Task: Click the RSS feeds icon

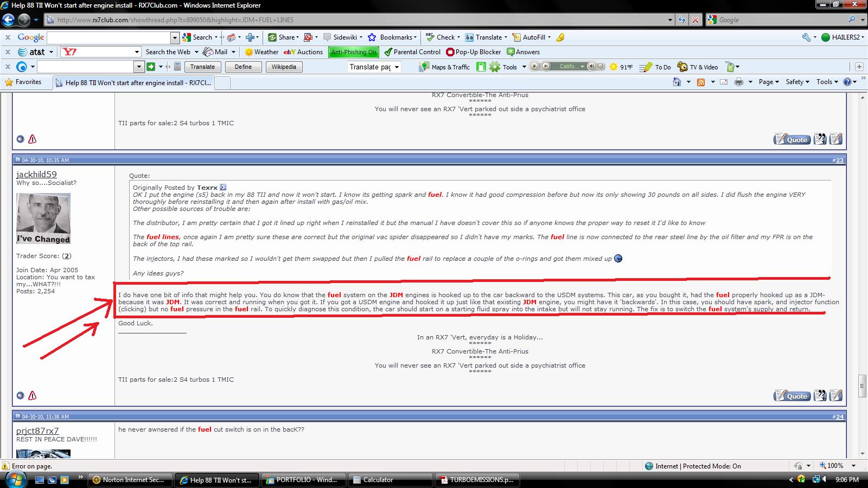Action: [701, 82]
